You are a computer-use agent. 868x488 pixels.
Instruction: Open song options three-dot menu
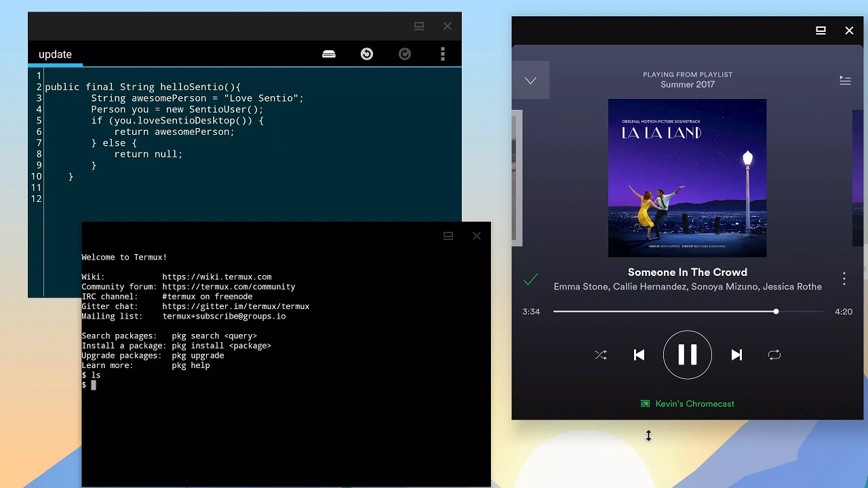tap(844, 279)
